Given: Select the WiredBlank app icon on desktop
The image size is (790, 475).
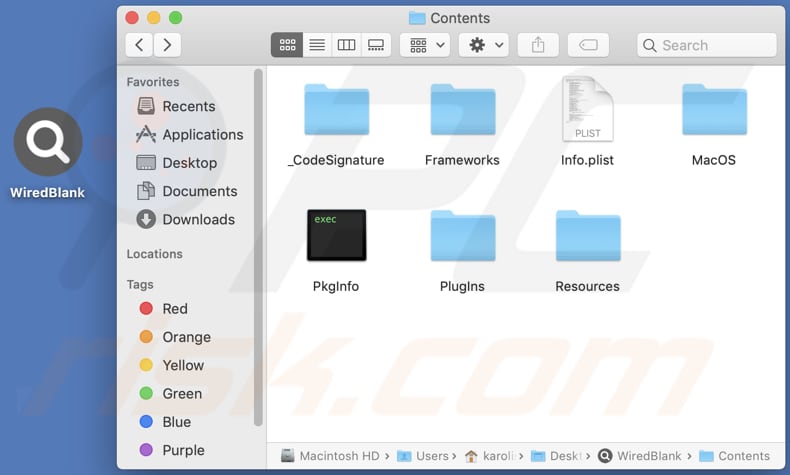Looking at the screenshot, I should [48, 142].
